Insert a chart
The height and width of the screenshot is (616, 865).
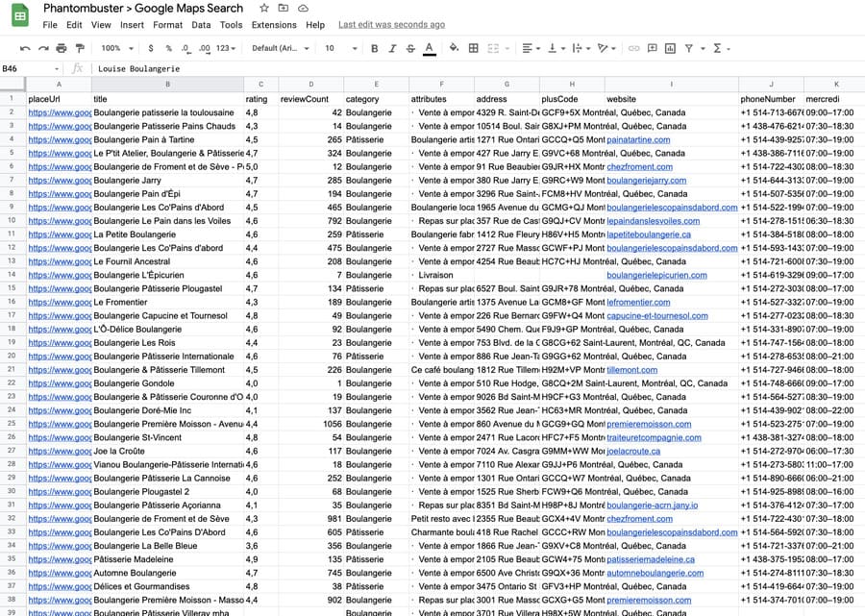coord(670,48)
